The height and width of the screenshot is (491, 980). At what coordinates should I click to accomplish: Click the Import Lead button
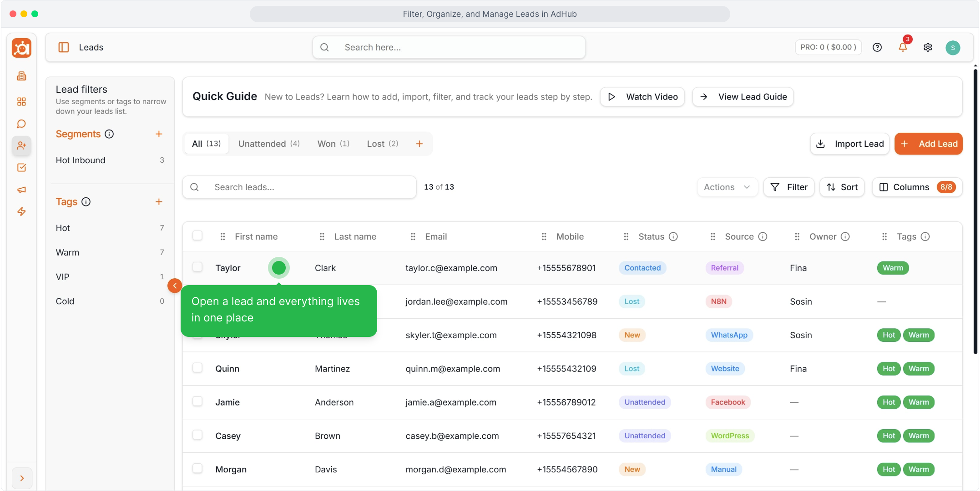(850, 144)
